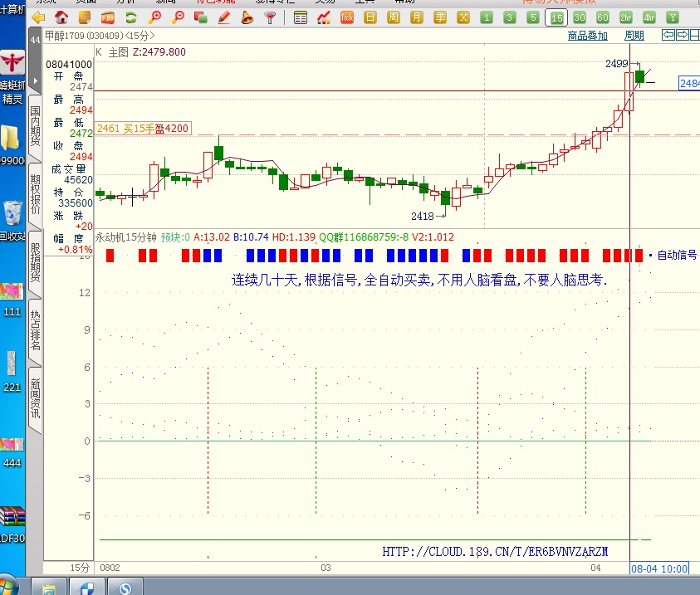Open the 周期 period dropdown link
Screen dimensions: 700x595
(x=634, y=36)
